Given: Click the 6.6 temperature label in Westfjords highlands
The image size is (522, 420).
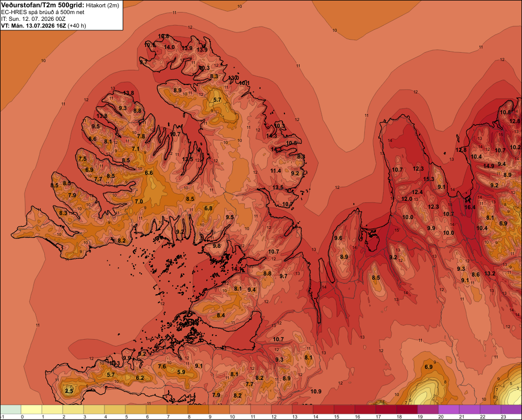Looking at the screenshot, I should click(x=149, y=173).
